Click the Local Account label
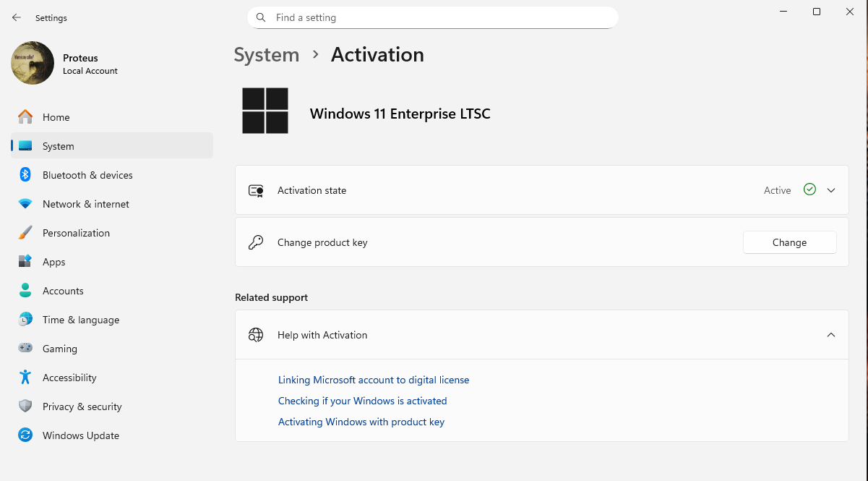This screenshot has height=481, width=868. click(x=90, y=71)
